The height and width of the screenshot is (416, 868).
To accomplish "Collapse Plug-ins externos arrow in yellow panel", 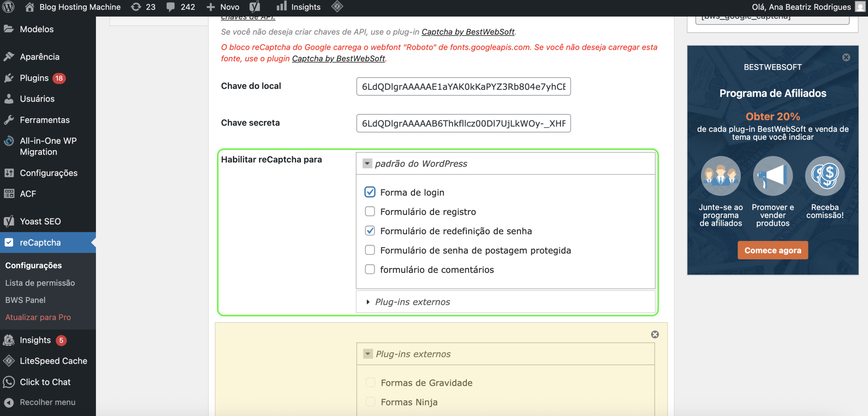I will pos(368,354).
